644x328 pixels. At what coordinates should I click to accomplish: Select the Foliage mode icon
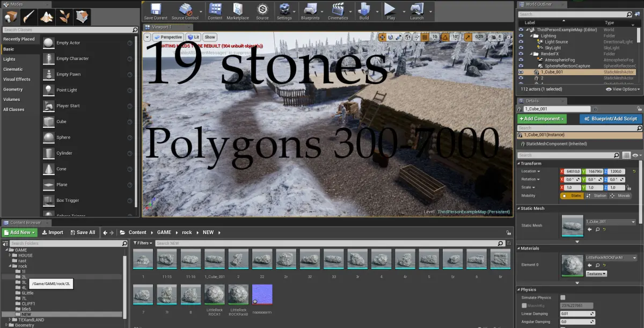64,17
